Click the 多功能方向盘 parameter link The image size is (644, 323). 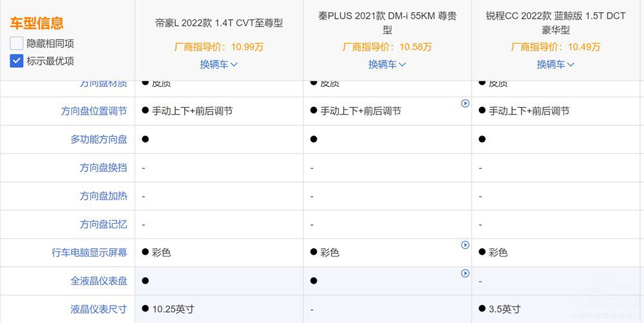tap(99, 139)
